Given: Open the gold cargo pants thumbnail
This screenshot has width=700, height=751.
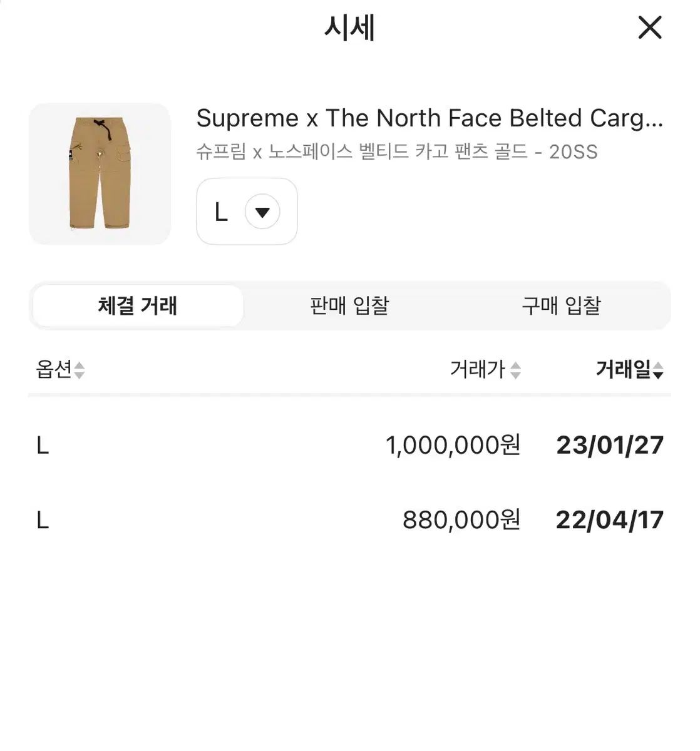Looking at the screenshot, I should pos(100,174).
